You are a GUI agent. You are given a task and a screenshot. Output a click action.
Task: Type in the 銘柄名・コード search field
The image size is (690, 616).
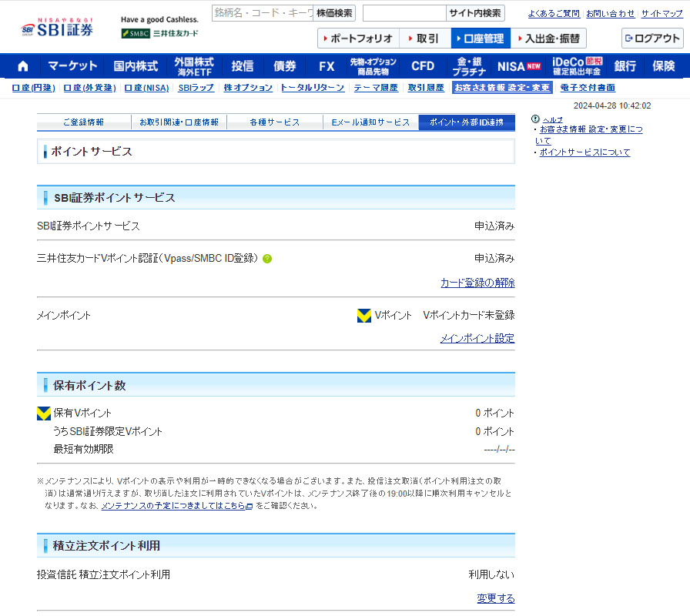click(x=262, y=13)
